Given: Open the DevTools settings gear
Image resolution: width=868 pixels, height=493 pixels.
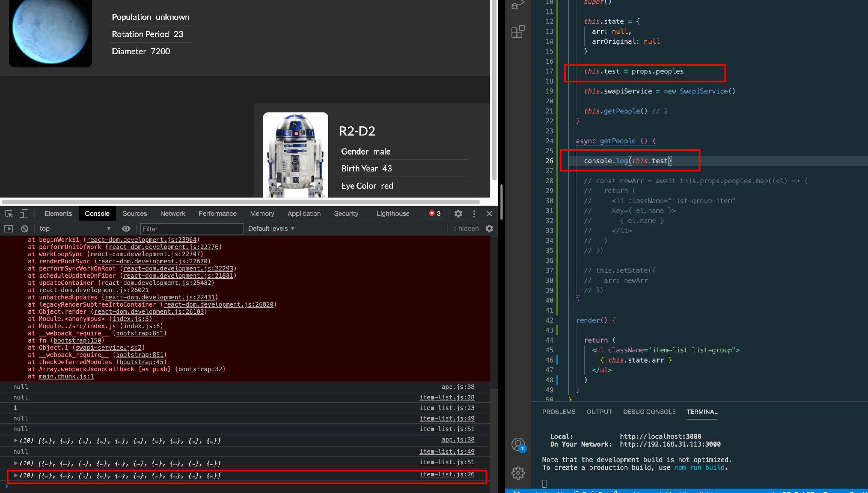Looking at the screenshot, I should 458,213.
